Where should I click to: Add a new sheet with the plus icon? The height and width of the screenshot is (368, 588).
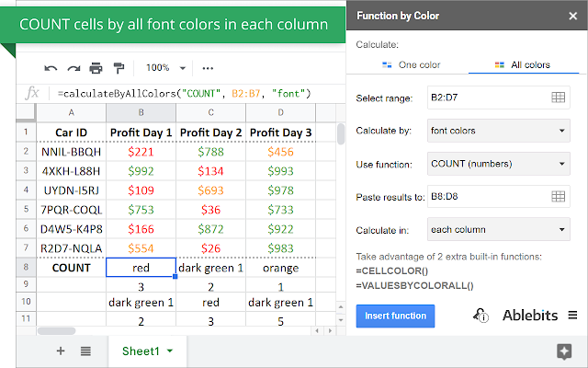coord(61,351)
